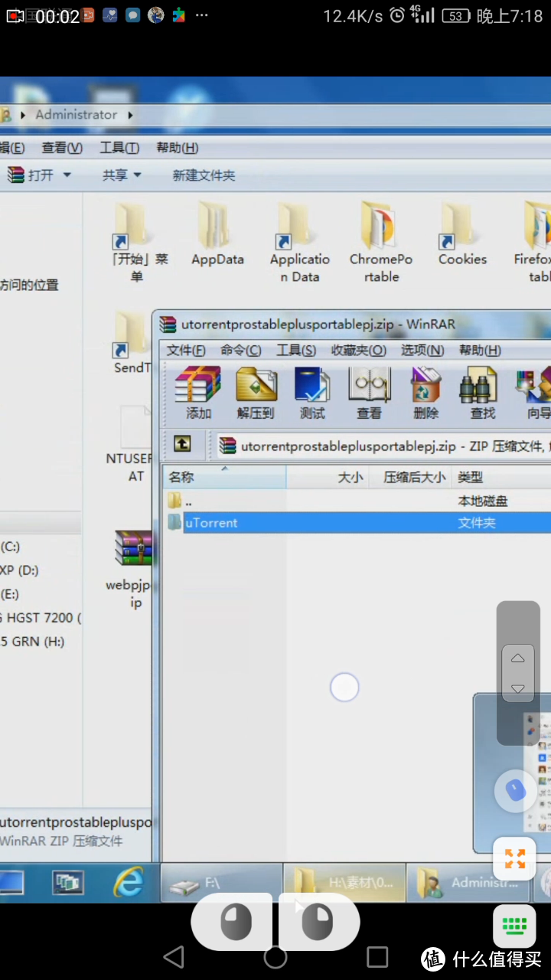Open Explorer 工具(T) menu
The width and height of the screenshot is (551, 980).
[x=119, y=148]
